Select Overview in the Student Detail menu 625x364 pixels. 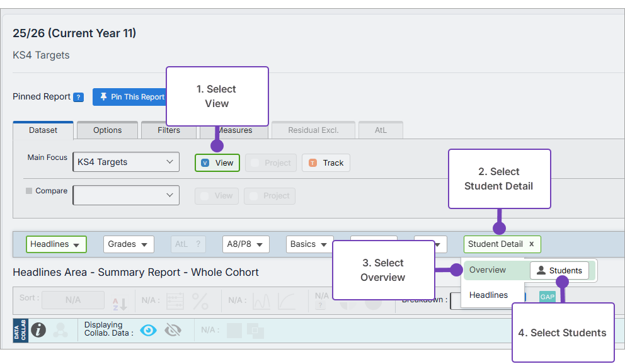click(488, 270)
